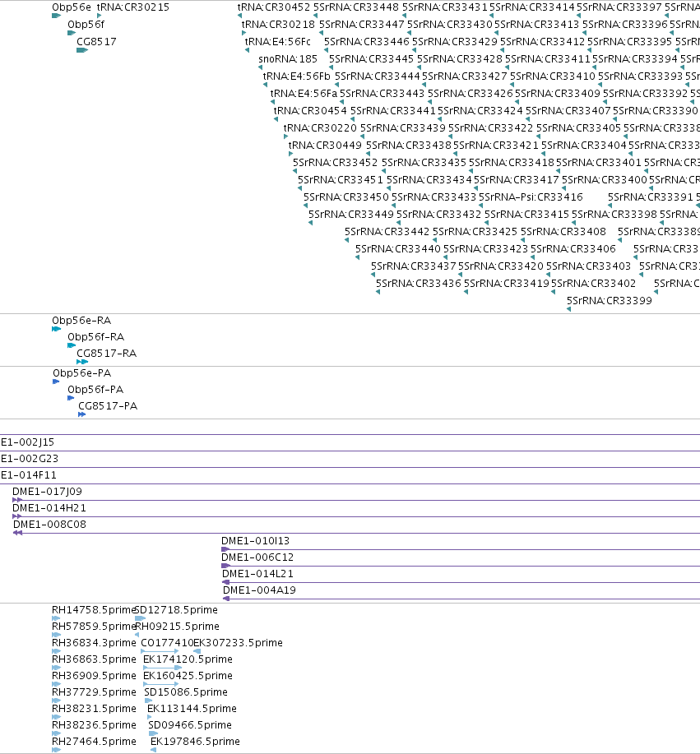Select the EK307233.5prime EST label

pos(239,643)
